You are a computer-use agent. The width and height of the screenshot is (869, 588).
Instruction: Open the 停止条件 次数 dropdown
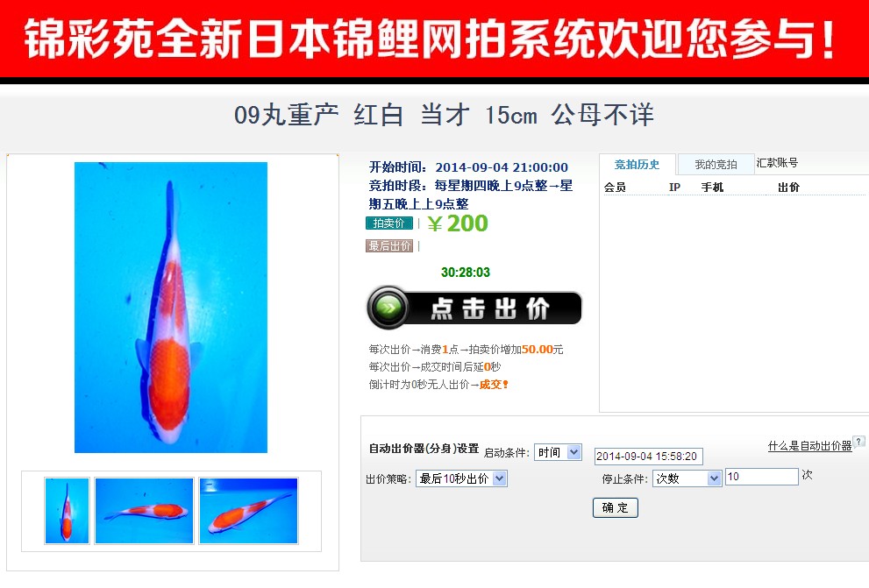[687, 478]
